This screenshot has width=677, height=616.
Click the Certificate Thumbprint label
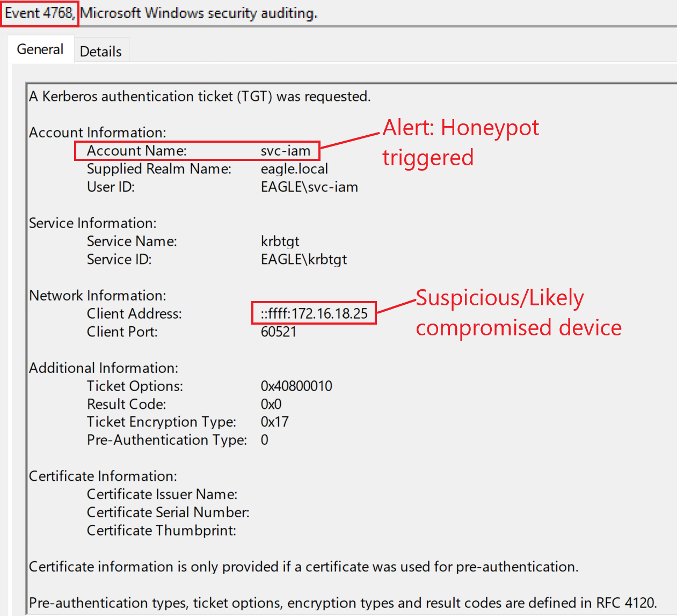click(161, 531)
